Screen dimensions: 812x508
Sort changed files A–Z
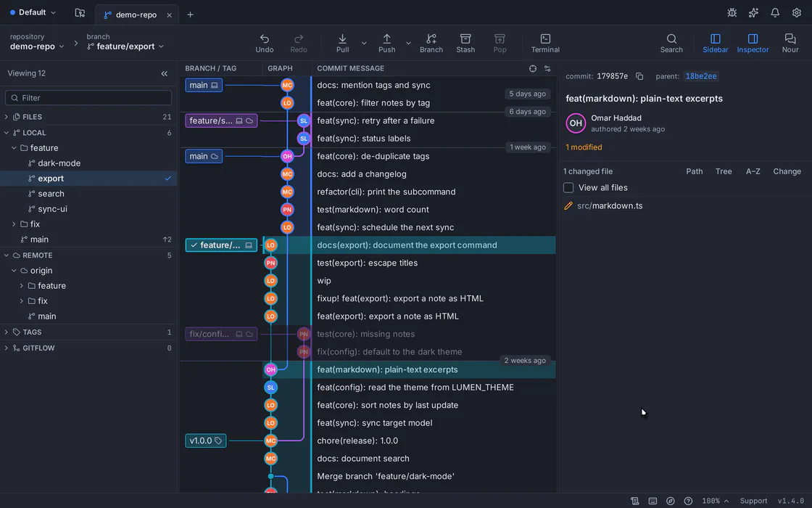pyautogui.click(x=753, y=171)
